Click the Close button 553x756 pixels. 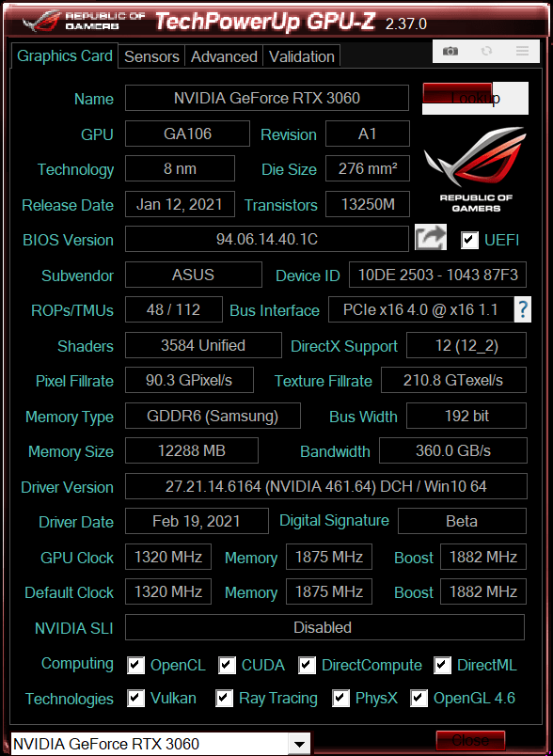pyautogui.click(x=470, y=741)
